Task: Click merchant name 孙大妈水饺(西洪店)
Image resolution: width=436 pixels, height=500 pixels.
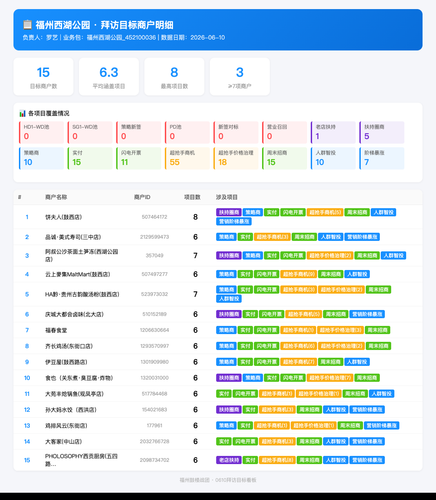Action: coord(71,410)
